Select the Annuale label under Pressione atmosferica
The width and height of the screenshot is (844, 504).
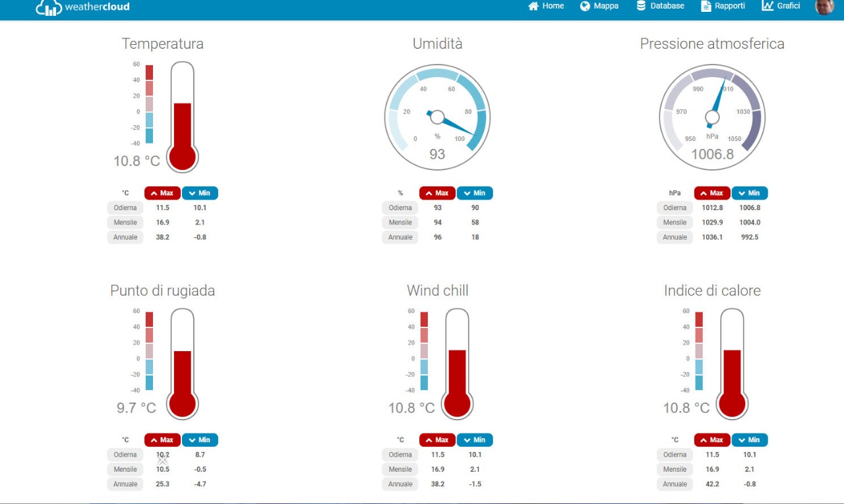tap(675, 237)
